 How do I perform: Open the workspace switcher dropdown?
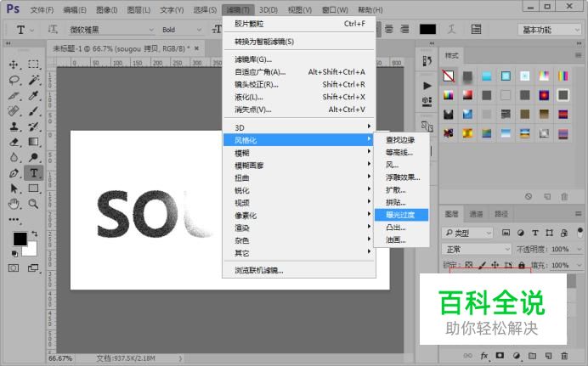point(550,30)
